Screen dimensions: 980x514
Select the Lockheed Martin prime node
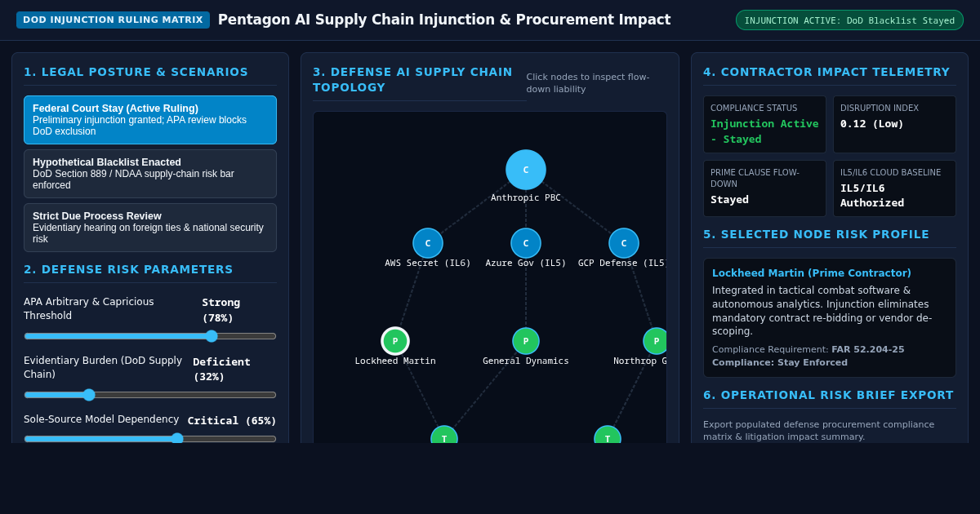pos(395,341)
